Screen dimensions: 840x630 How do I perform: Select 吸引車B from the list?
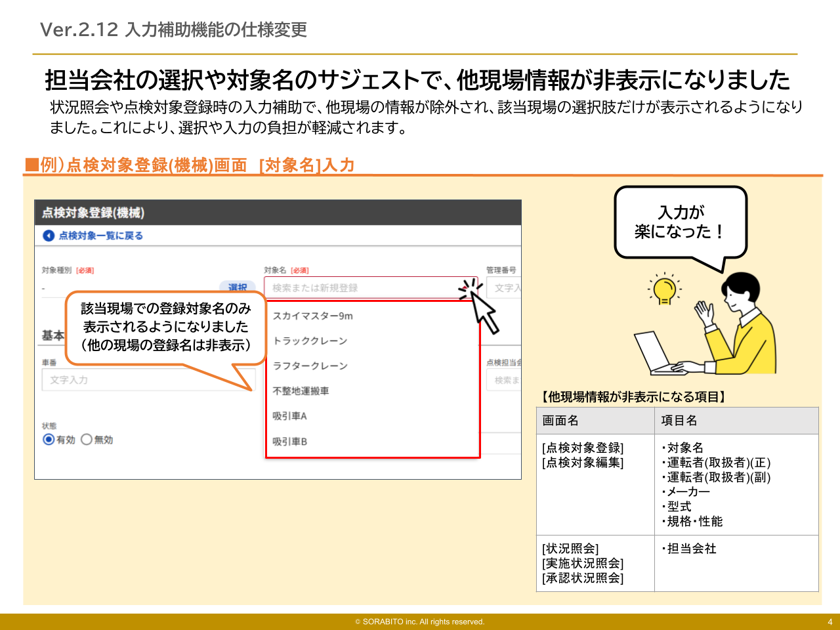[x=290, y=442]
